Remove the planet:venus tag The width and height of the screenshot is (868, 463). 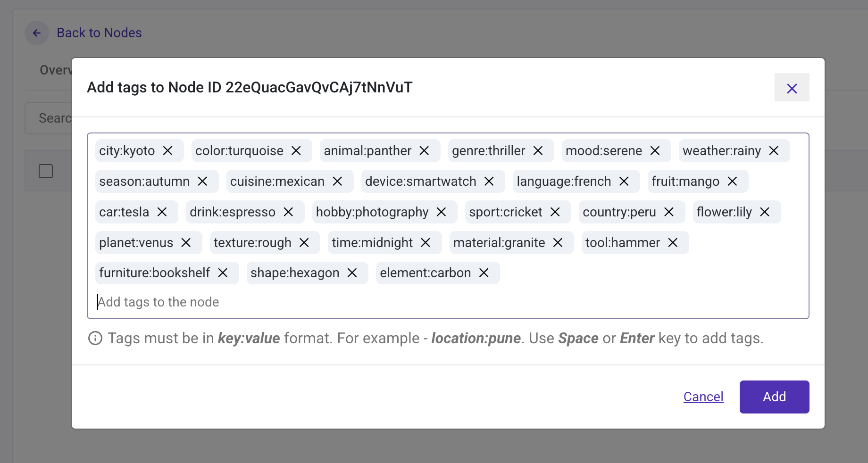(x=187, y=242)
